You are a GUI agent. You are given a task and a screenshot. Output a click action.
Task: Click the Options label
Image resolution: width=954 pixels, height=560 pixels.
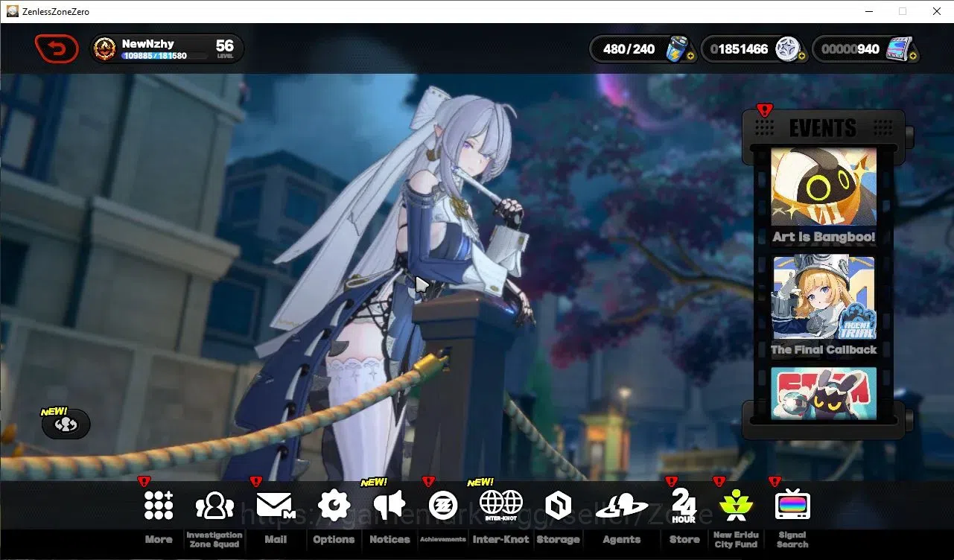[x=334, y=539]
